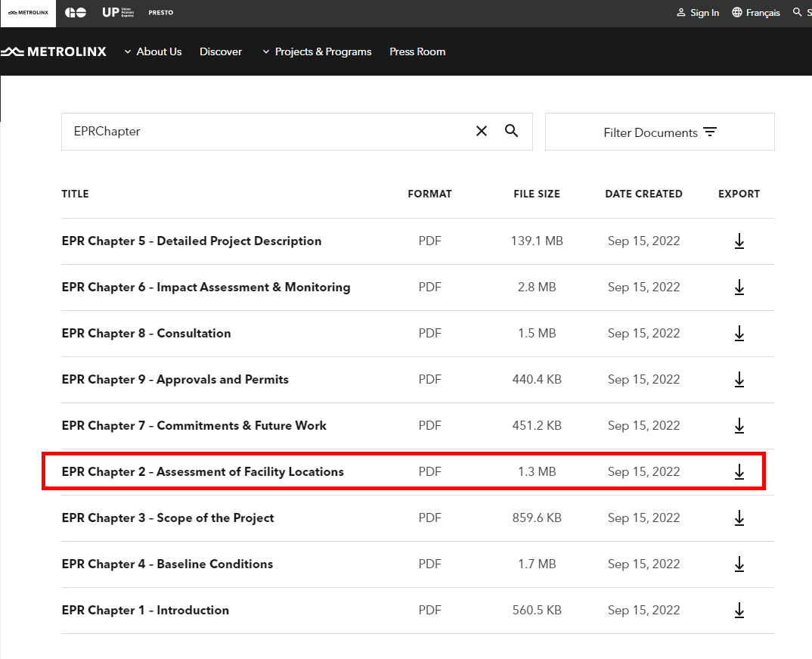Screen dimensions: 812x659
Task: Open the Filter Documents panel
Action: tap(659, 132)
